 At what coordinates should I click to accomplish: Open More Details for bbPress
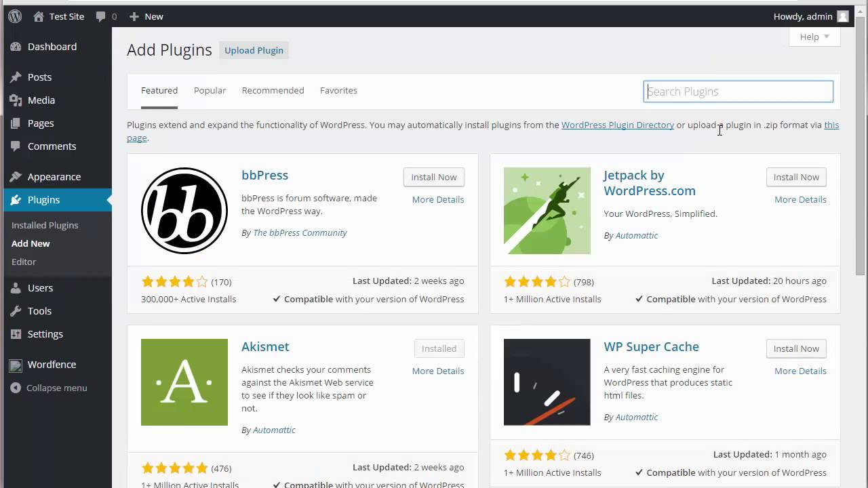[x=438, y=199]
